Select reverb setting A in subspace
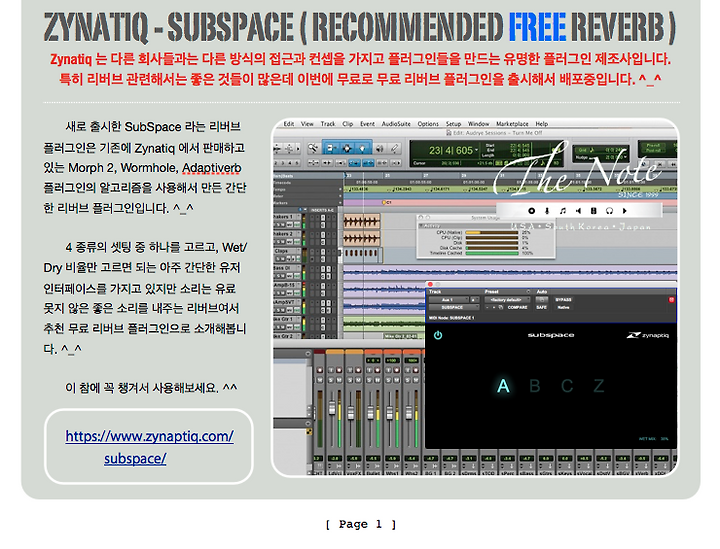Image resolution: width=720 pixels, height=549 pixels. [x=503, y=386]
